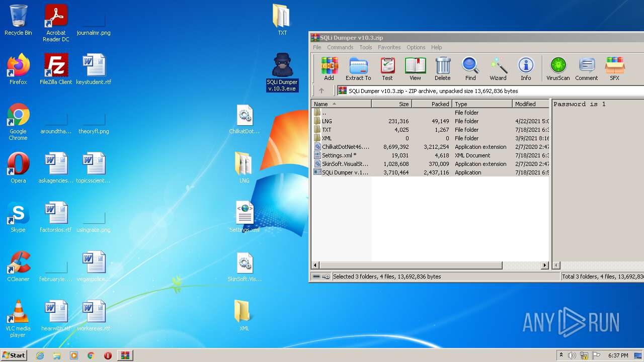The height and width of the screenshot is (362, 644).
Task: Click the file list scroll-left arrow
Action: [x=316, y=265]
